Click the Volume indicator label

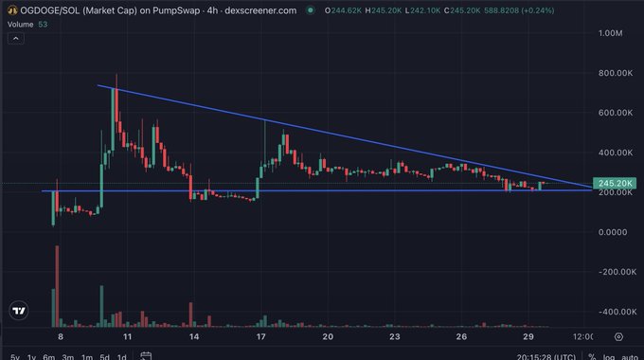coord(21,25)
